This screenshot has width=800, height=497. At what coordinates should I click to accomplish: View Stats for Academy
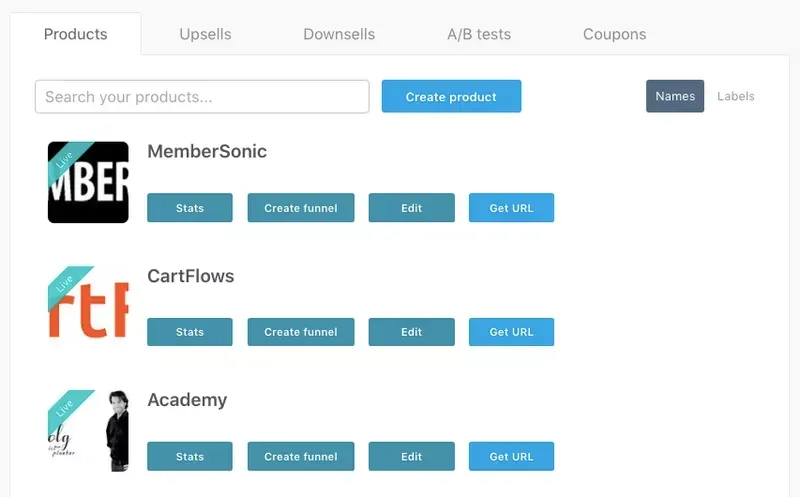tap(190, 456)
